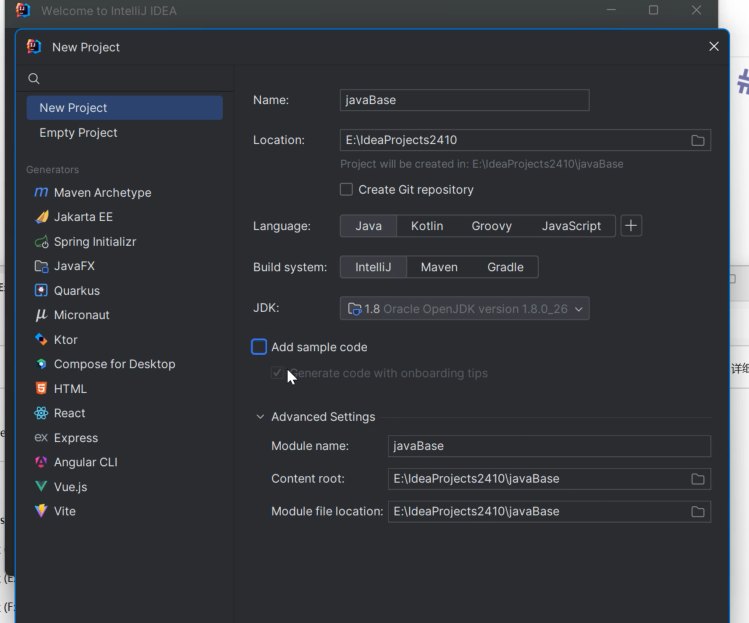Click the JDK folder icon in dropdown
Image resolution: width=749 pixels, height=623 pixels.
pos(354,309)
